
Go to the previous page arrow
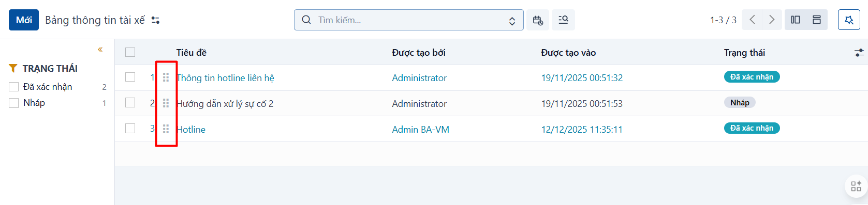(752, 20)
